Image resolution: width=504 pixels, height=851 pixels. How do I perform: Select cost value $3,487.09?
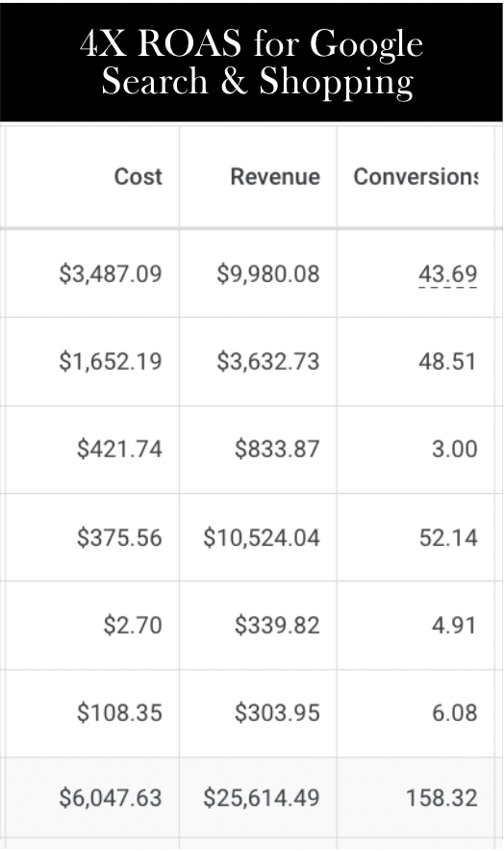click(111, 273)
